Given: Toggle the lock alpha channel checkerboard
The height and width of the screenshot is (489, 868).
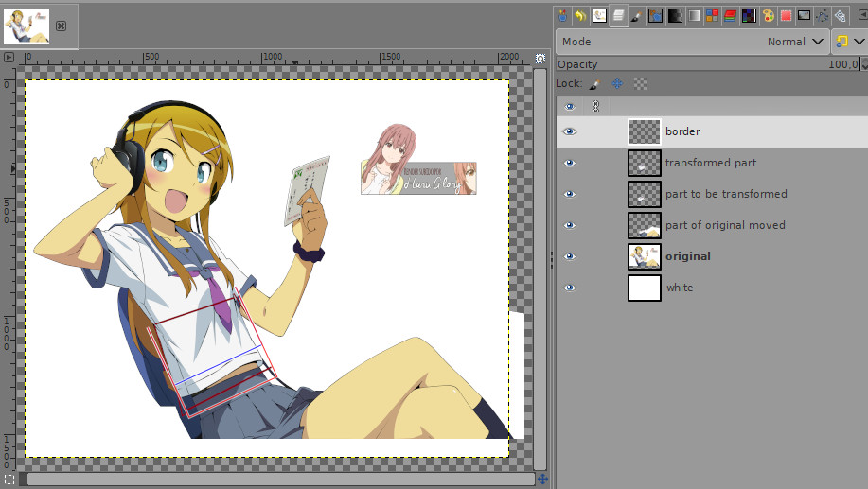Looking at the screenshot, I should coord(641,83).
